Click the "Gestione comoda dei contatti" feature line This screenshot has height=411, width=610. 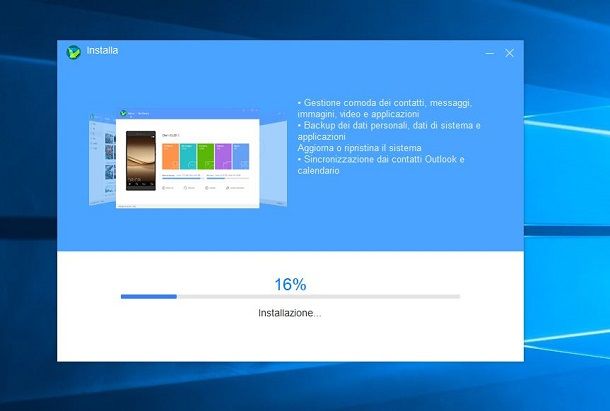click(x=385, y=108)
